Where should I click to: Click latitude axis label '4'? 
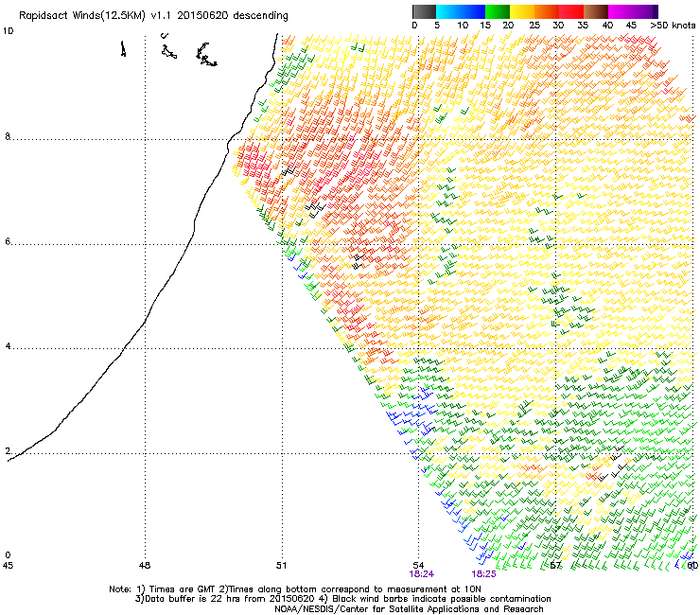pyautogui.click(x=8, y=346)
